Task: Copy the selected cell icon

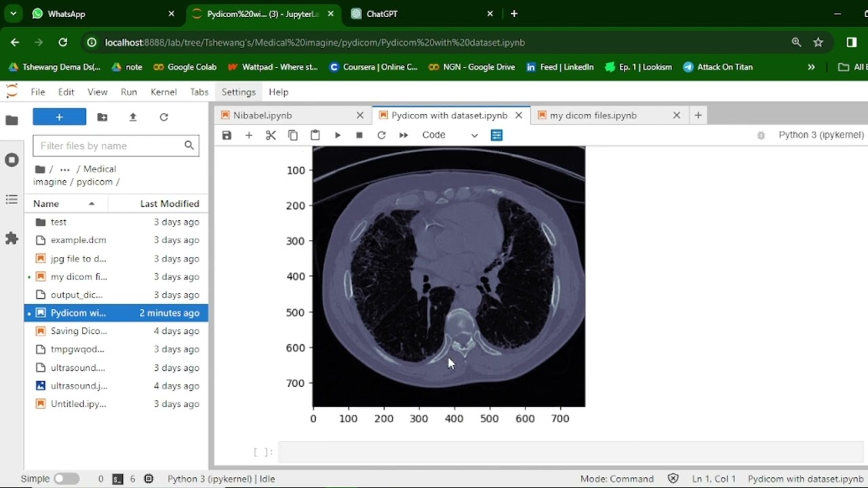Action: 293,135
